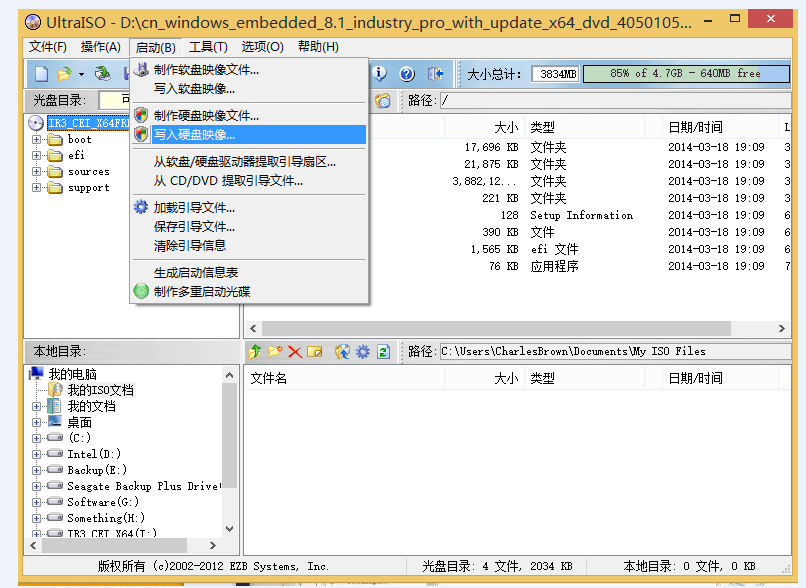Click the disc path field showing /
This screenshot has height=588, width=806.
click(615, 100)
